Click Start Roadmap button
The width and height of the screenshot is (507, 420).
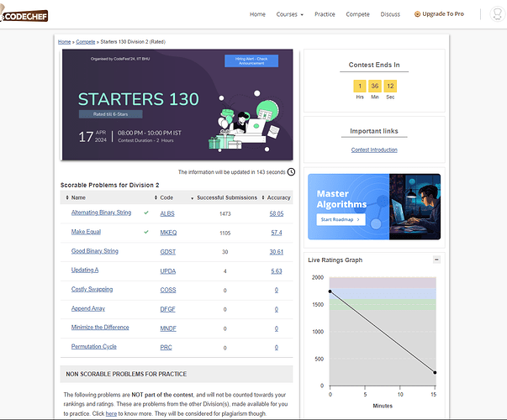tap(341, 219)
